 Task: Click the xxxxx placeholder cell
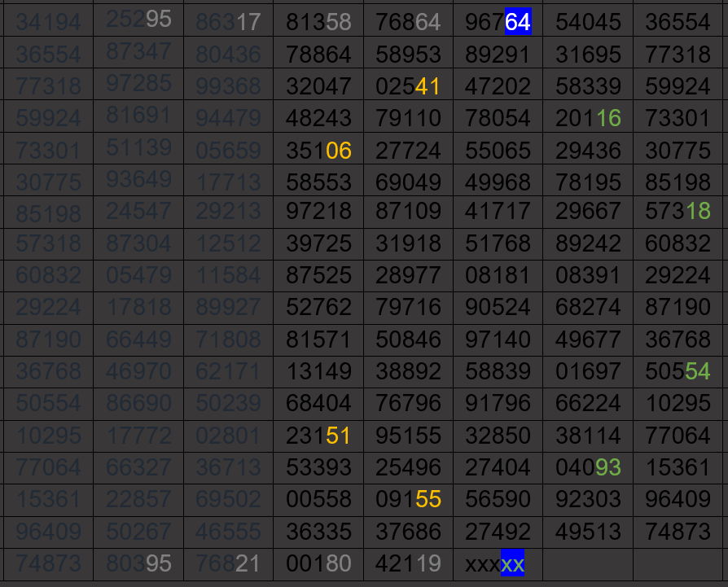click(x=498, y=564)
